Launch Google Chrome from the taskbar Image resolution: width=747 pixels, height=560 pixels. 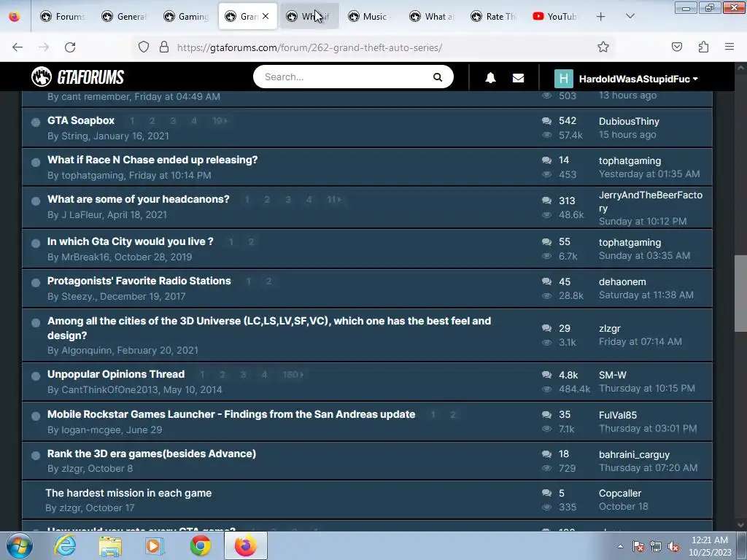[201, 545]
